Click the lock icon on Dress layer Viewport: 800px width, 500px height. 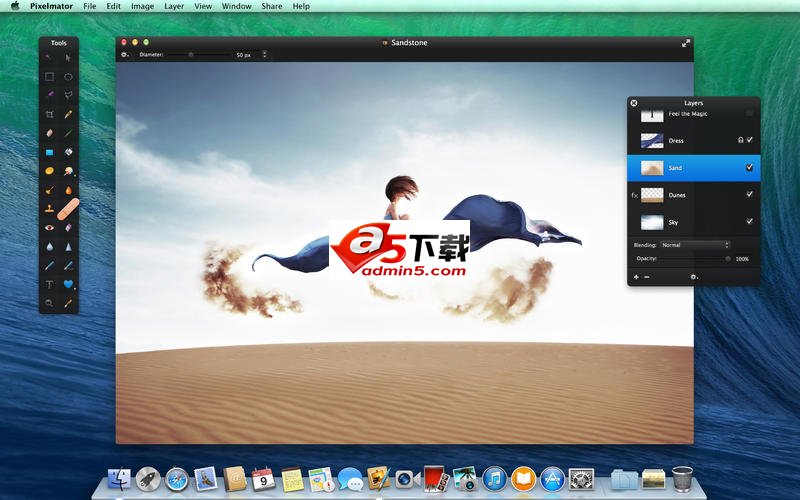click(740, 140)
